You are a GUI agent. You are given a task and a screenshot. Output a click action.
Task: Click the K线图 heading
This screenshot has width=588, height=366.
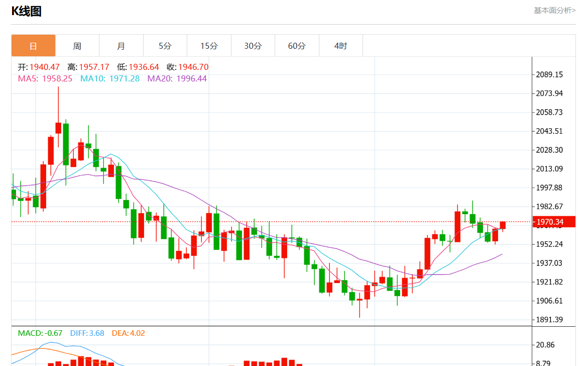26,11
